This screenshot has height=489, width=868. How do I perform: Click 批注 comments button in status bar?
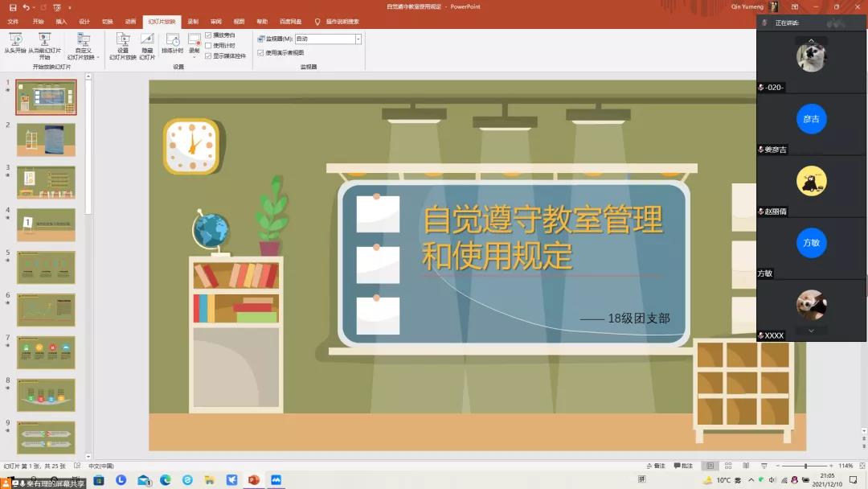coord(683,466)
